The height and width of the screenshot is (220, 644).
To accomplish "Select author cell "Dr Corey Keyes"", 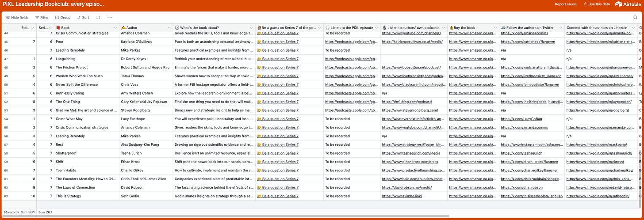I will [x=146, y=59].
